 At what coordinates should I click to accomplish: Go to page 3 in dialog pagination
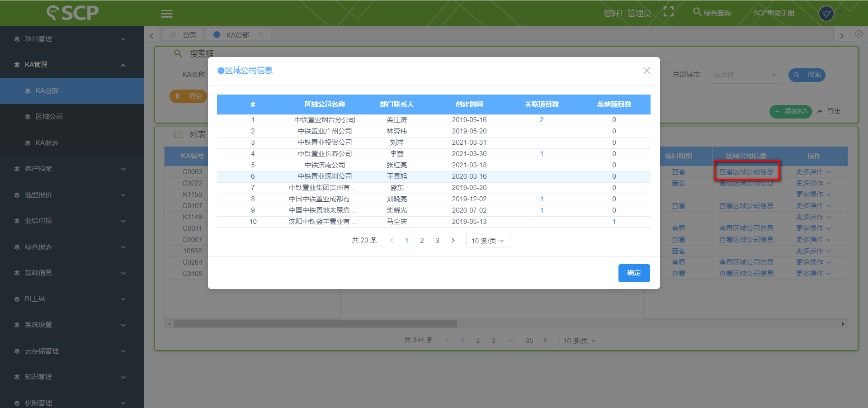click(x=437, y=241)
